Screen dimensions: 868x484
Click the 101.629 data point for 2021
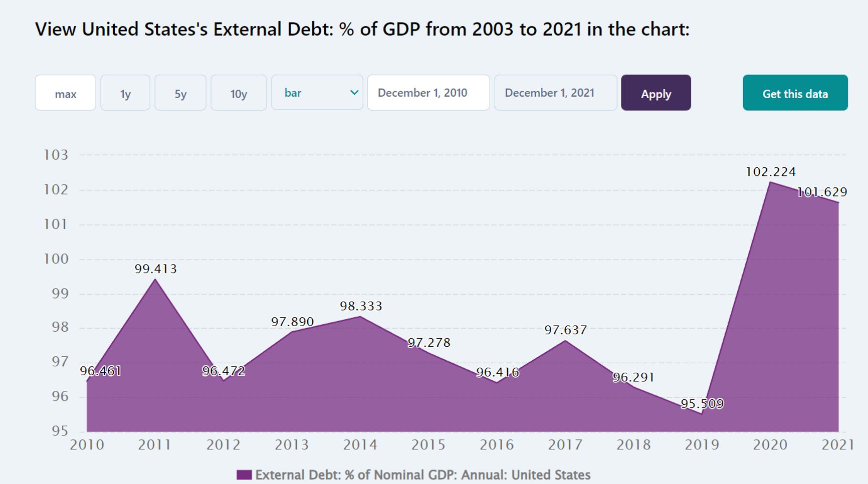[838, 202]
